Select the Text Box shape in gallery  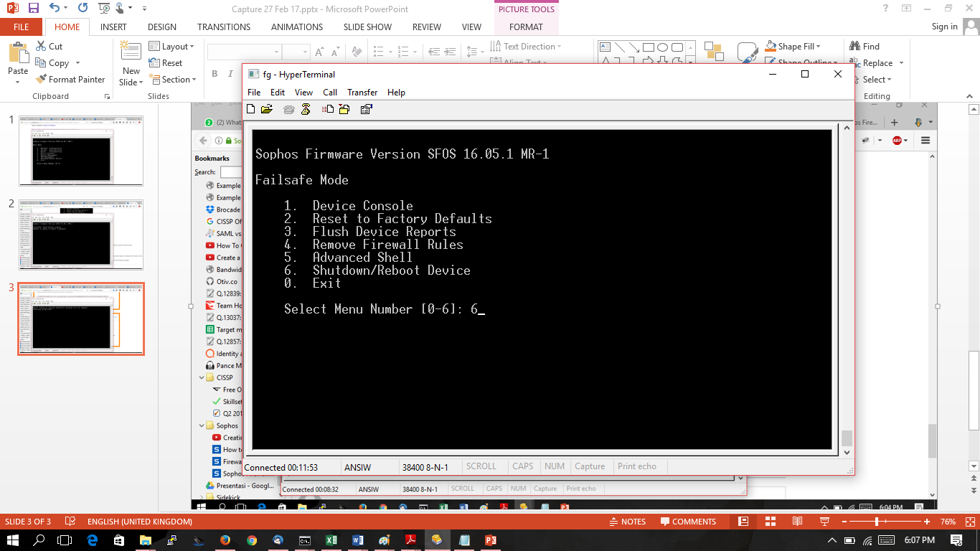tap(605, 47)
